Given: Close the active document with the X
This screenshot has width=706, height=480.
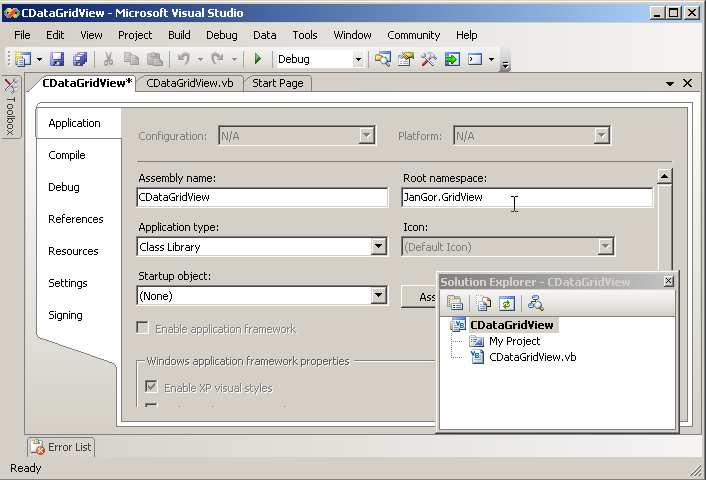Looking at the screenshot, I should [x=687, y=83].
